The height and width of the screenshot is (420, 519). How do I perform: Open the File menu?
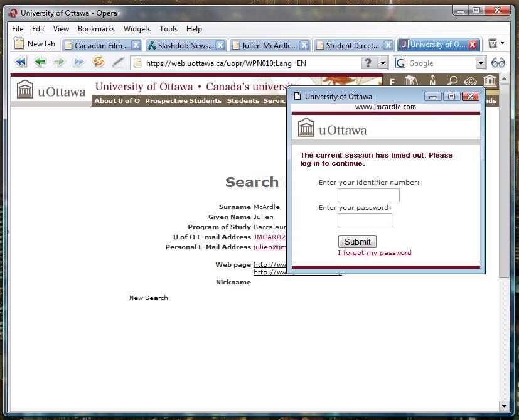(18, 29)
